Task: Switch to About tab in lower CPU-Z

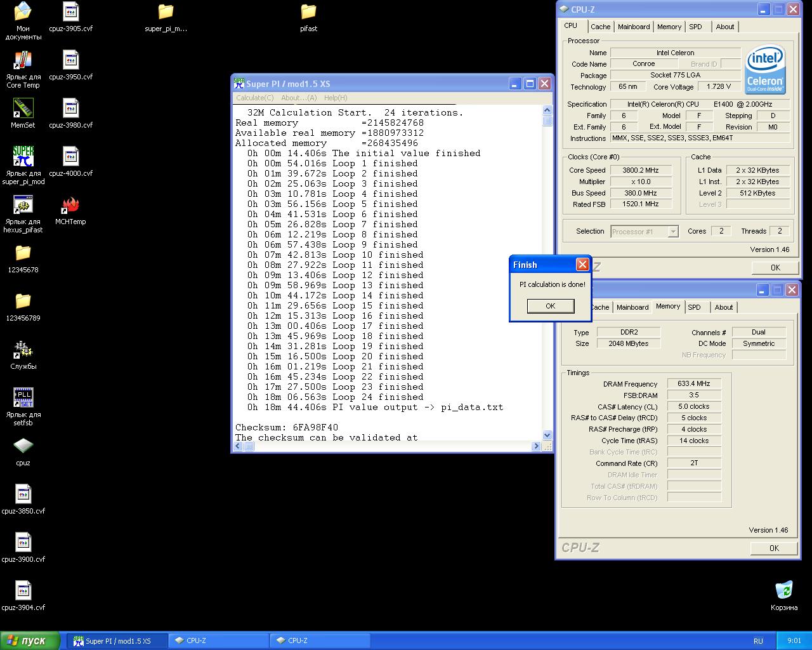Action: 724,307
